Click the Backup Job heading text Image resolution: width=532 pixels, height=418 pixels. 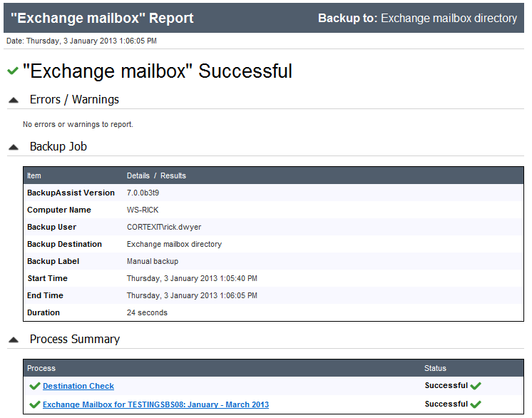click(58, 146)
